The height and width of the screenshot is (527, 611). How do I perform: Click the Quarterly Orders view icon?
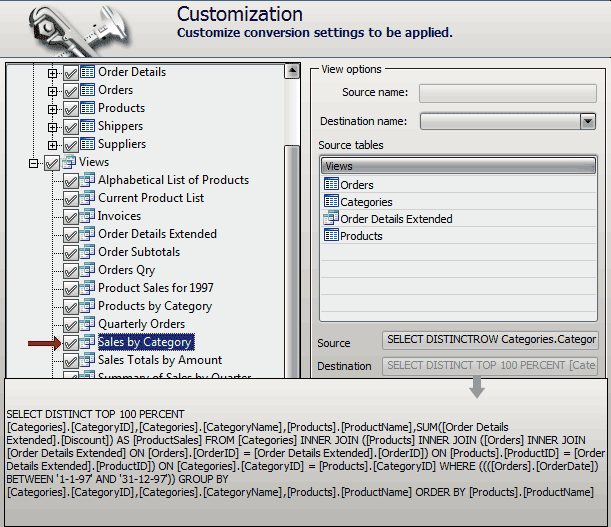point(87,324)
